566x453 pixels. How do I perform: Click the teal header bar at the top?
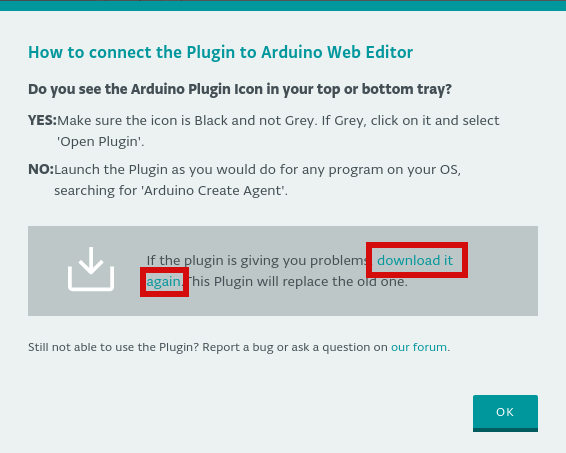(x=283, y=6)
